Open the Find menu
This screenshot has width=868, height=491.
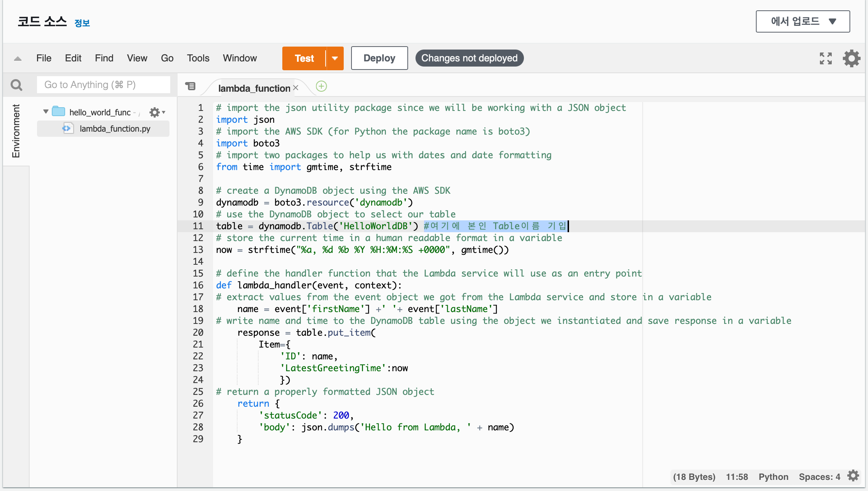tap(104, 58)
